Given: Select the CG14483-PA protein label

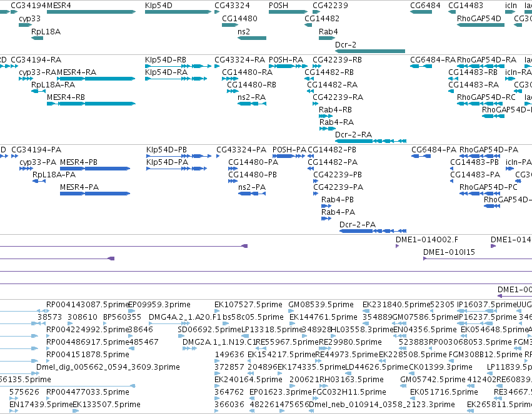Looking at the screenshot, I should point(475,175).
